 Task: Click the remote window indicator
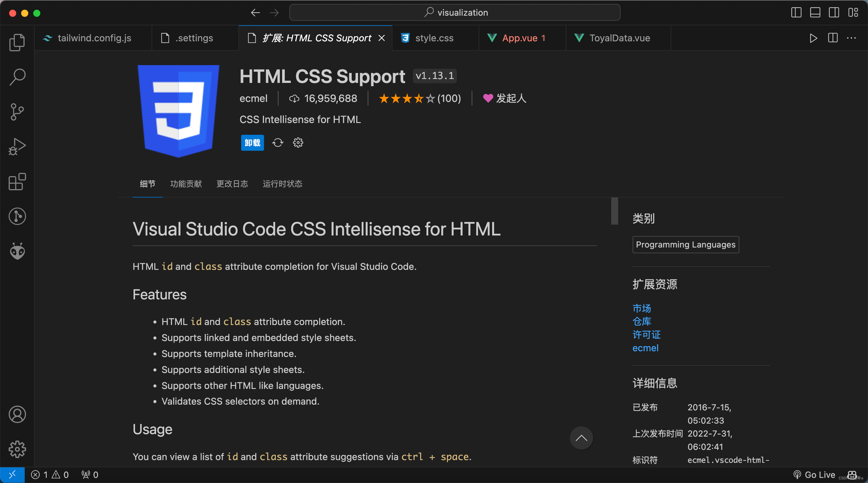[12, 475]
